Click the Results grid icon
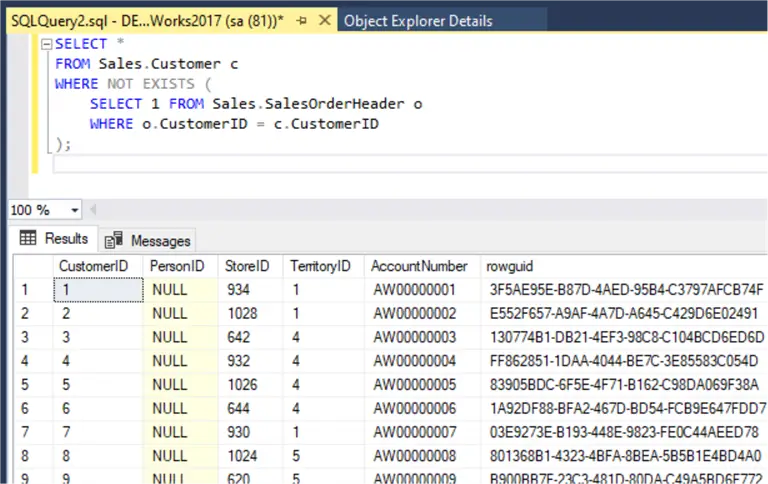Screen dimensions: 768x484 [28, 239]
